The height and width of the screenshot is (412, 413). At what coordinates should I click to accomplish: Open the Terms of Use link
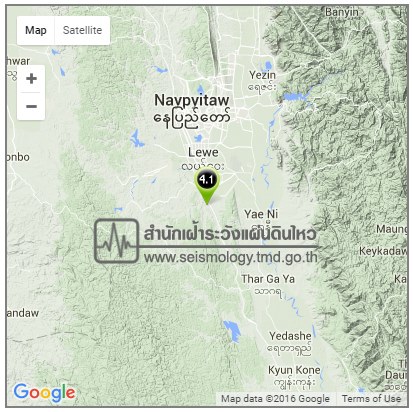coord(371,399)
